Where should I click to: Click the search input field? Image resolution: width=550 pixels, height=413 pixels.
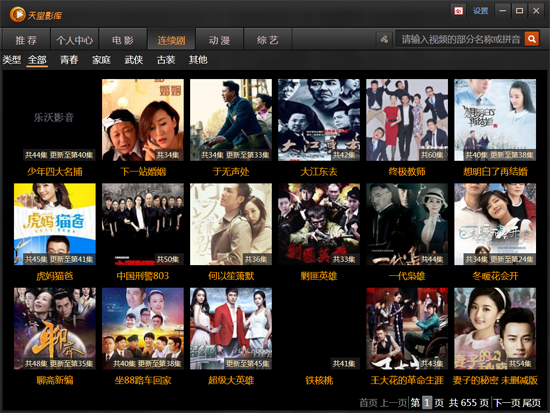tap(460, 39)
